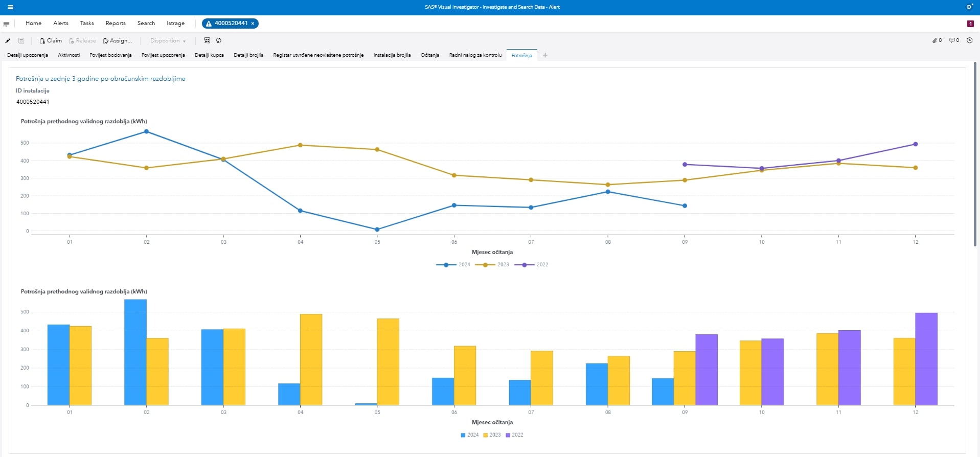Screen dimensions: 980x457
Task: Switch to the Detalji brojila tab
Action: (x=248, y=55)
